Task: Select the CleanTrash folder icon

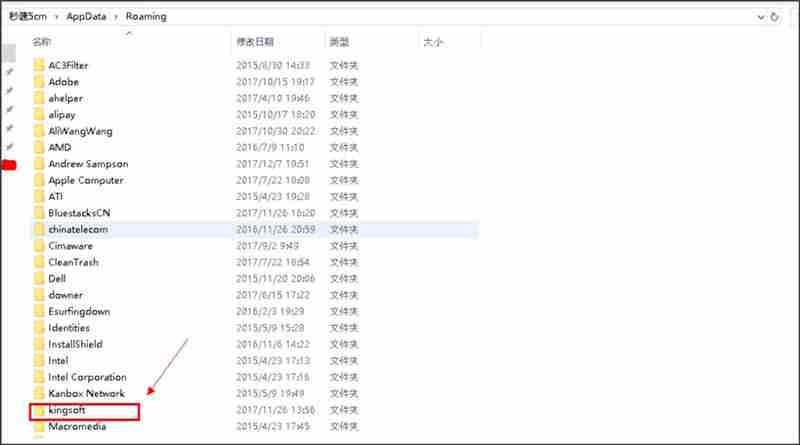Action: click(x=39, y=262)
